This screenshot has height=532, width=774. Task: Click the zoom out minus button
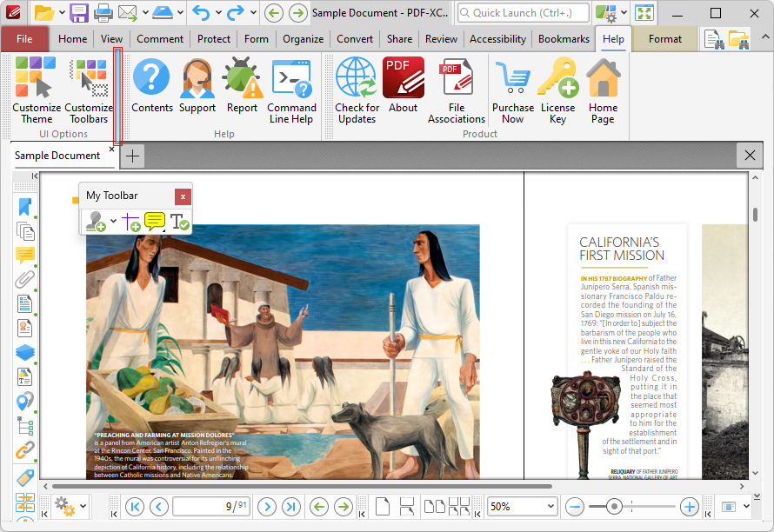click(575, 506)
